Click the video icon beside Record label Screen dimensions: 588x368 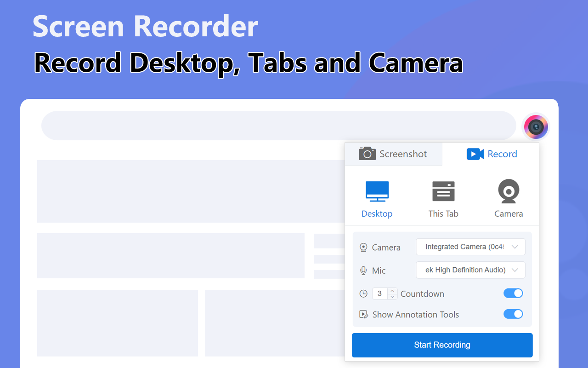point(475,154)
